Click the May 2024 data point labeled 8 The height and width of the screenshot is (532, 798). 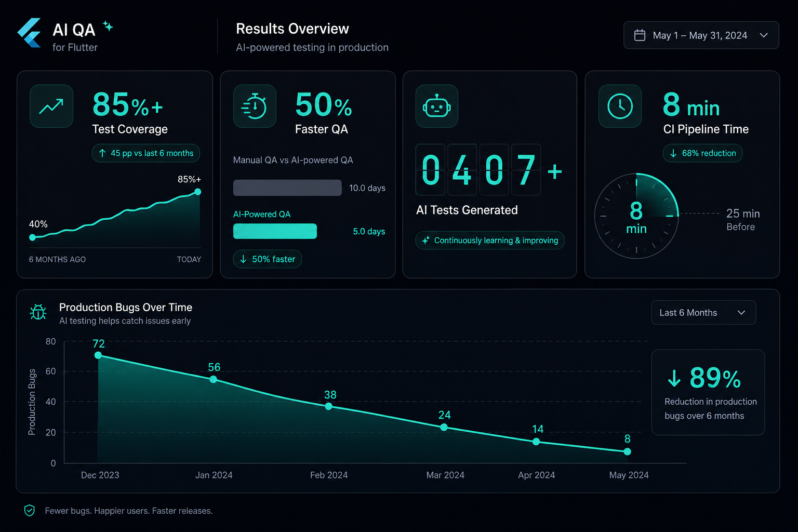628,451
